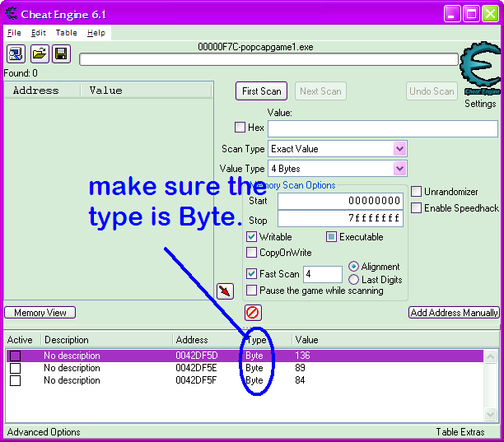Click the address list scroll up arrow
The image size is (504, 442).
[490, 356]
